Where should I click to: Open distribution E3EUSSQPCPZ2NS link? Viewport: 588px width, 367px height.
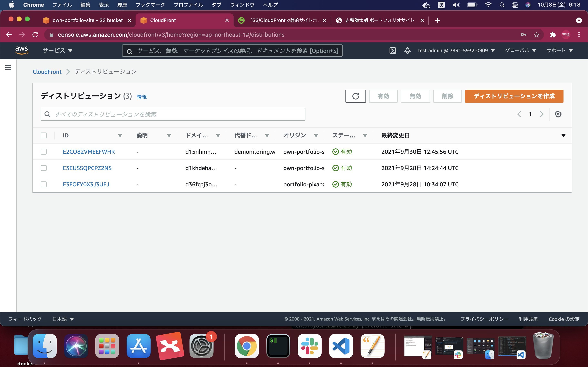tap(87, 168)
